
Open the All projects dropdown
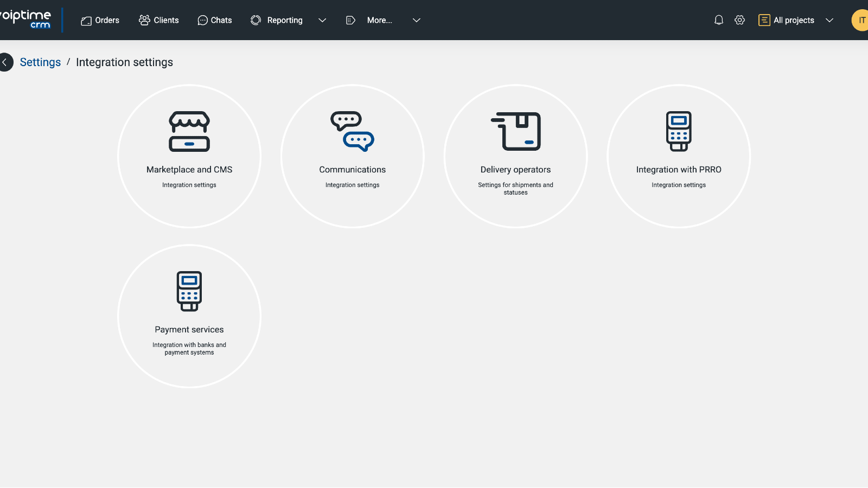[x=795, y=20]
